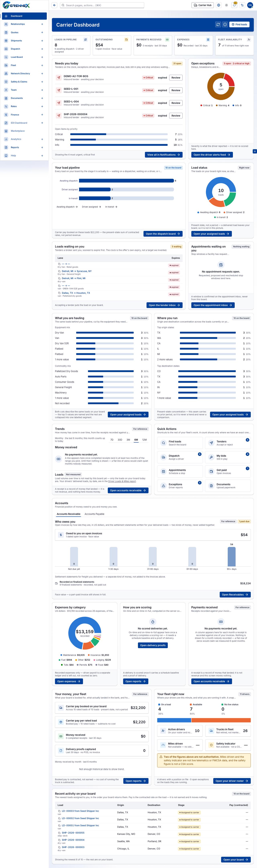Screen dimensions: 257x868
Task: Open the dashboard info icon
Action: (x=225, y=25)
